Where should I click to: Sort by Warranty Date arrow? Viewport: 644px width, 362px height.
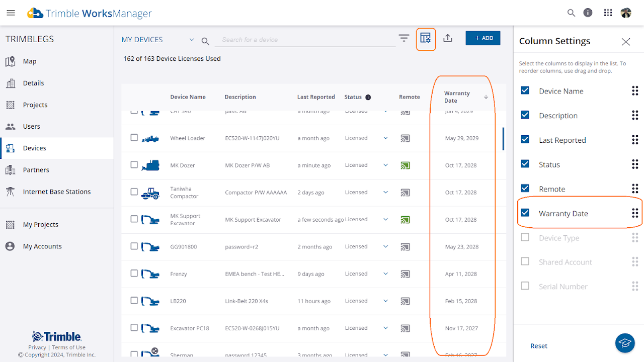[486, 97]
